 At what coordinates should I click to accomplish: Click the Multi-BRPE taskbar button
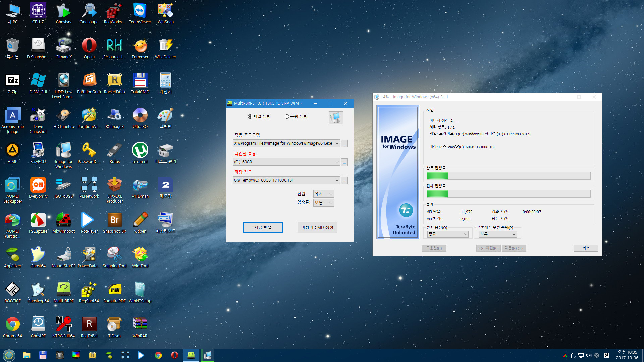191,355
